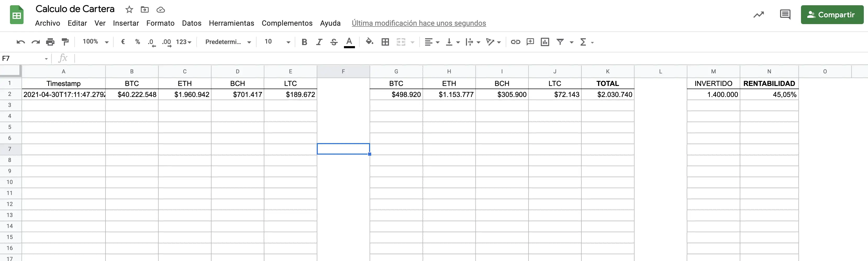Open the activity dashboard trend icon
This screenshot has width=868, height=261.
click(x=759, y=14)
